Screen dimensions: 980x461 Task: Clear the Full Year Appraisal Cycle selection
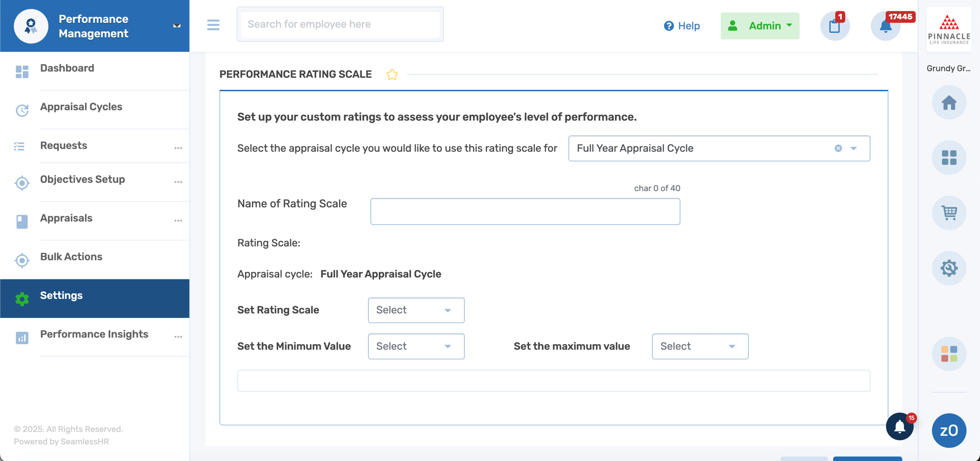pyautogui.click(x=838, y=148)
